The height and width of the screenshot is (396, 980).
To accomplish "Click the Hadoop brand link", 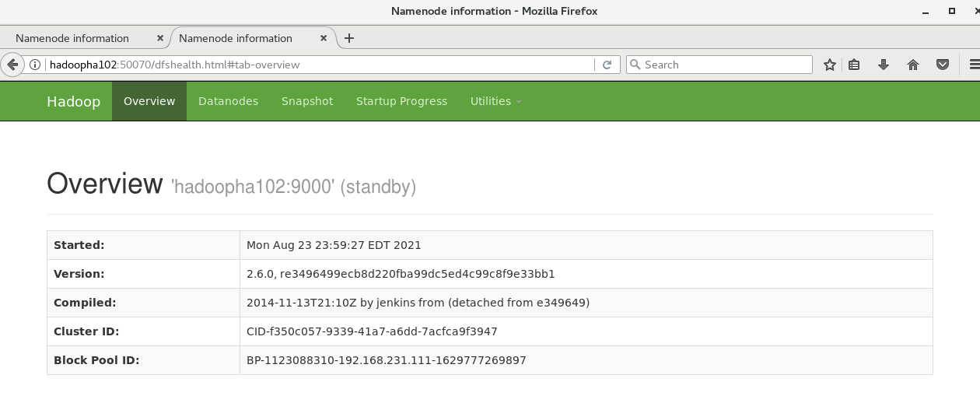I will point(73,102).
